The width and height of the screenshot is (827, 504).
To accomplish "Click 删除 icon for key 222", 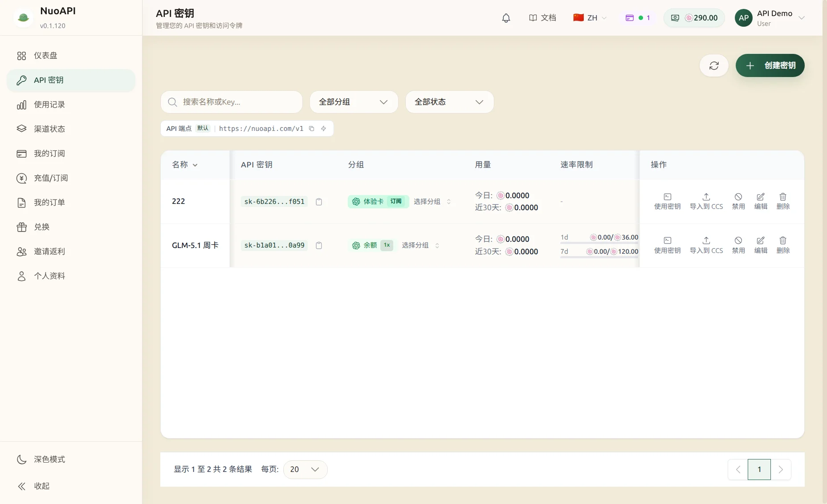I will tap(783, 201).
